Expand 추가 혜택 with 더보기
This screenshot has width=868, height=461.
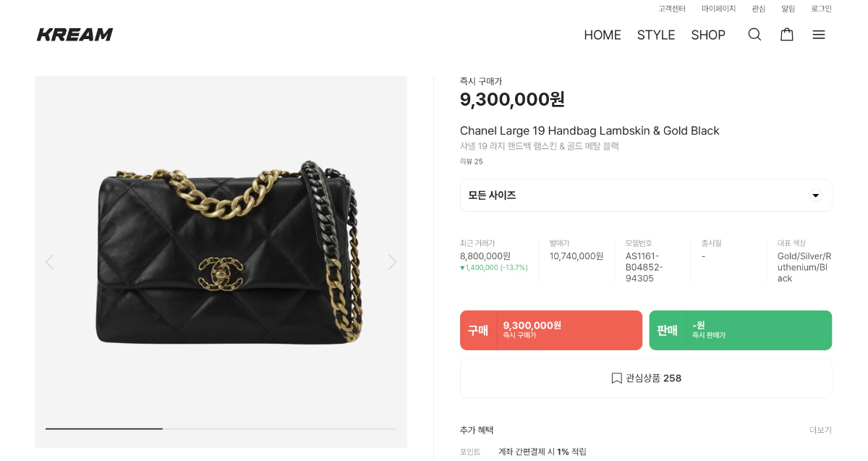pyautogui.click(x=820, y=430)
